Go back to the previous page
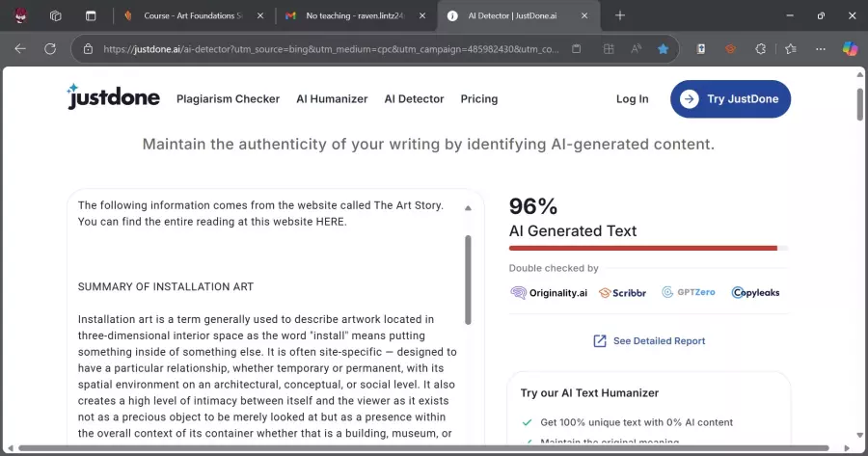This screenshot has height=456, width=868. 20,49
